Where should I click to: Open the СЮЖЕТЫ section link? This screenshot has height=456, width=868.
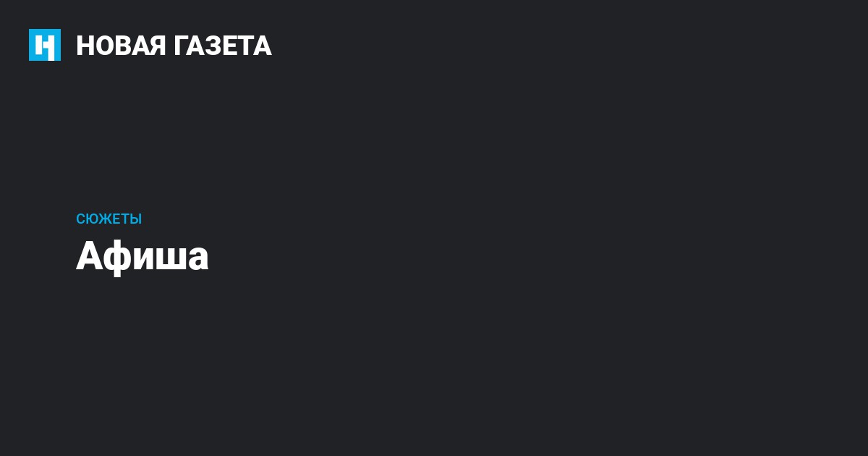point(109,219)
